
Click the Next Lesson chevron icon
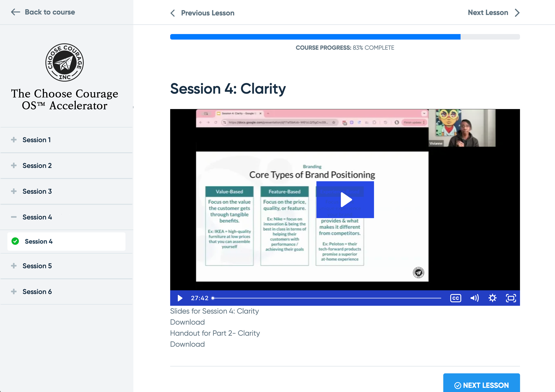point(517,13)
